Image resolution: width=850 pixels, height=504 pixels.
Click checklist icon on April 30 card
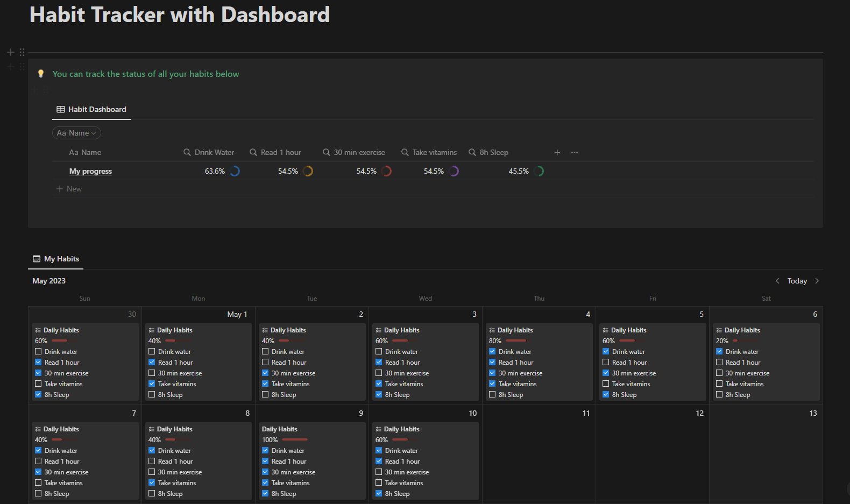click(38, 330)
